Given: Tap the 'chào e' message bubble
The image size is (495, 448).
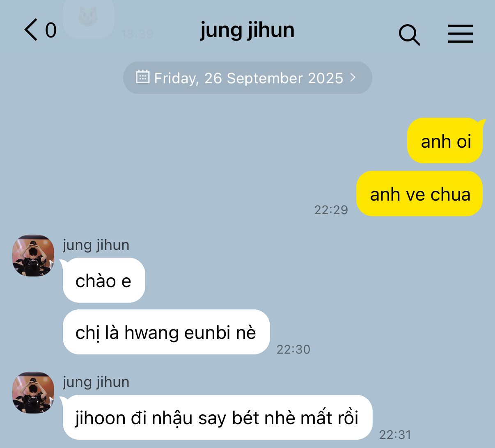Looking at the screenshot, I should click(x=103, y=281).
